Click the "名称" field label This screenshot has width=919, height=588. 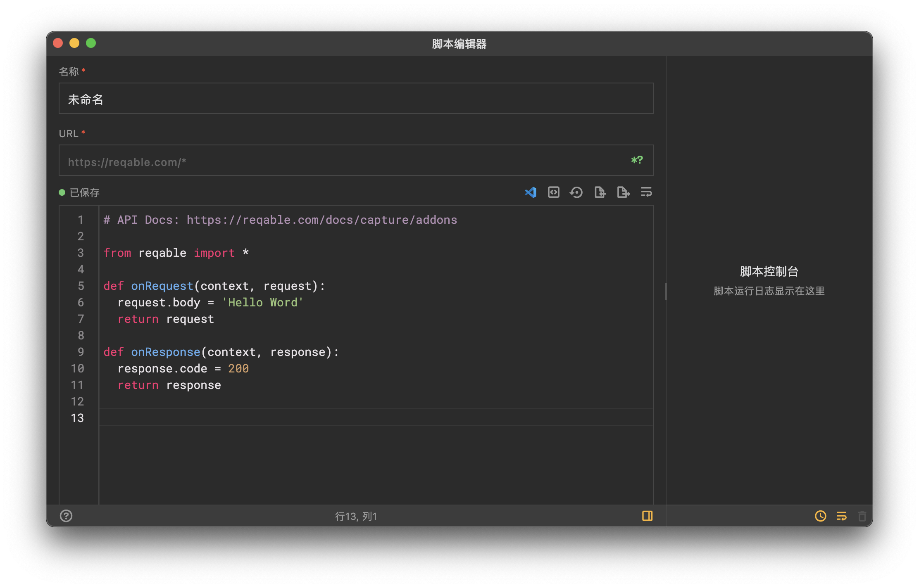click(x=69, y=72)
